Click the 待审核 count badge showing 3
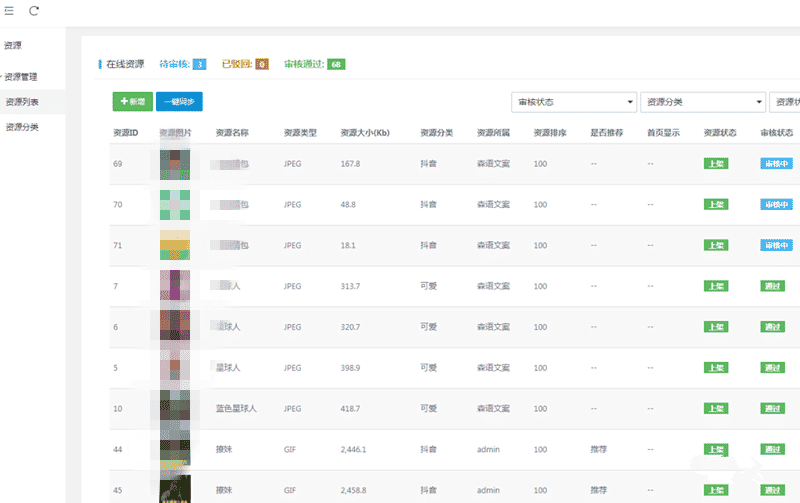Viewport: 800px width, 503px height. (199, 64)
